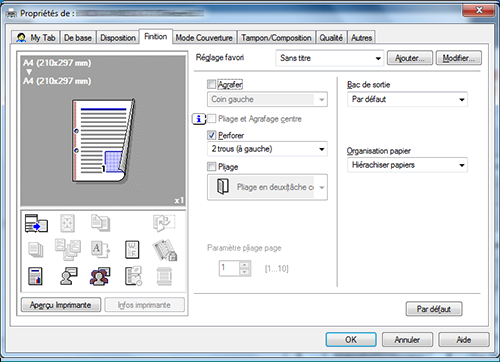
Task: Click the blue info icon beside Pliage et Agrafage
Action: (199, 119)
